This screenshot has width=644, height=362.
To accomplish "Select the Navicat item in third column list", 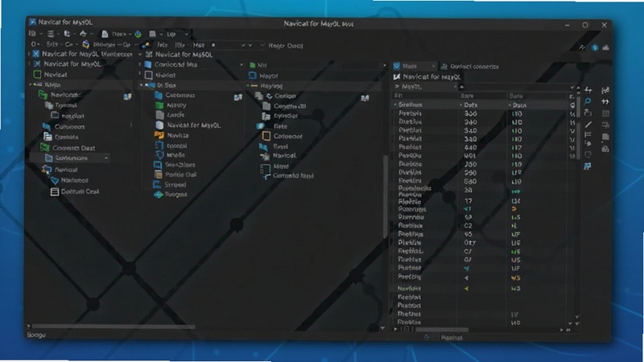I will pyautogui.click(x=279, y=156).
